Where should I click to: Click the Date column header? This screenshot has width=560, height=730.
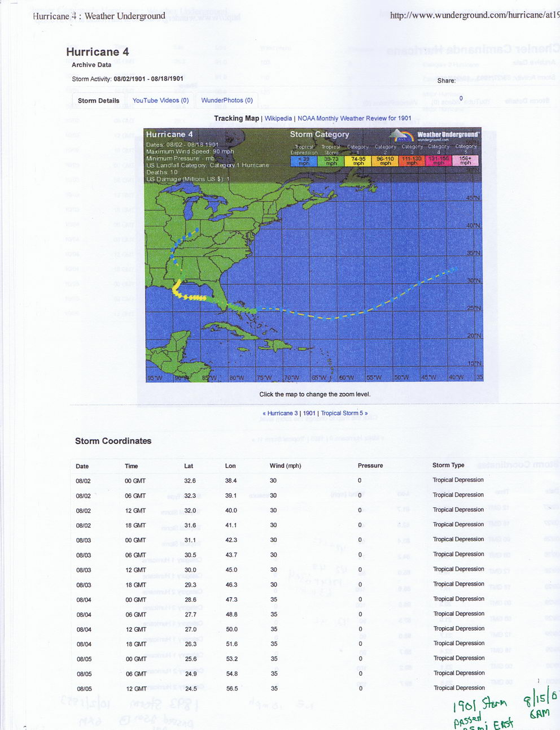click(82, 466)
